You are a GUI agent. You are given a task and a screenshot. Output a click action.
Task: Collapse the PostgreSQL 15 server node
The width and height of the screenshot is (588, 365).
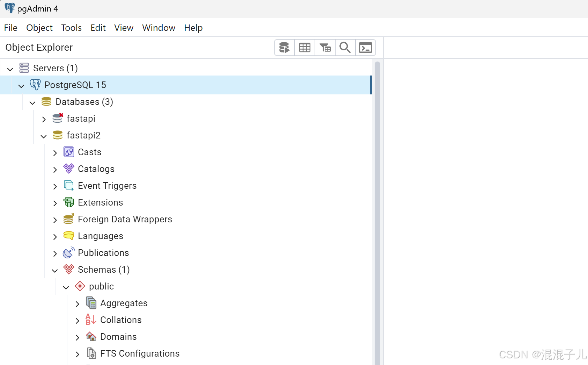pyautogui.click(x=21, y=86)
